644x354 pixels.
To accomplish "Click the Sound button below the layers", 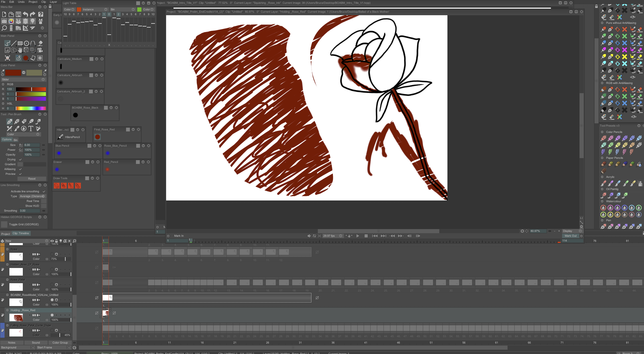I will click(x=36, y=343).
